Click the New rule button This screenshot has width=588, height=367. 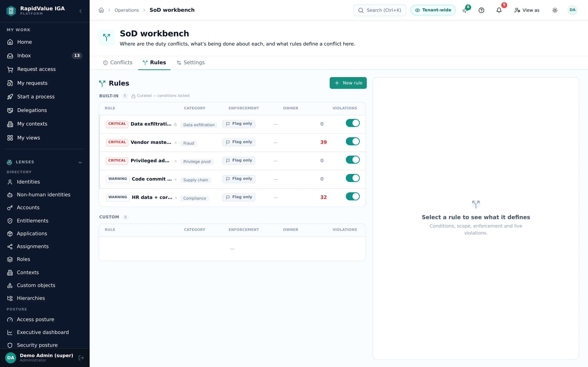348,83
